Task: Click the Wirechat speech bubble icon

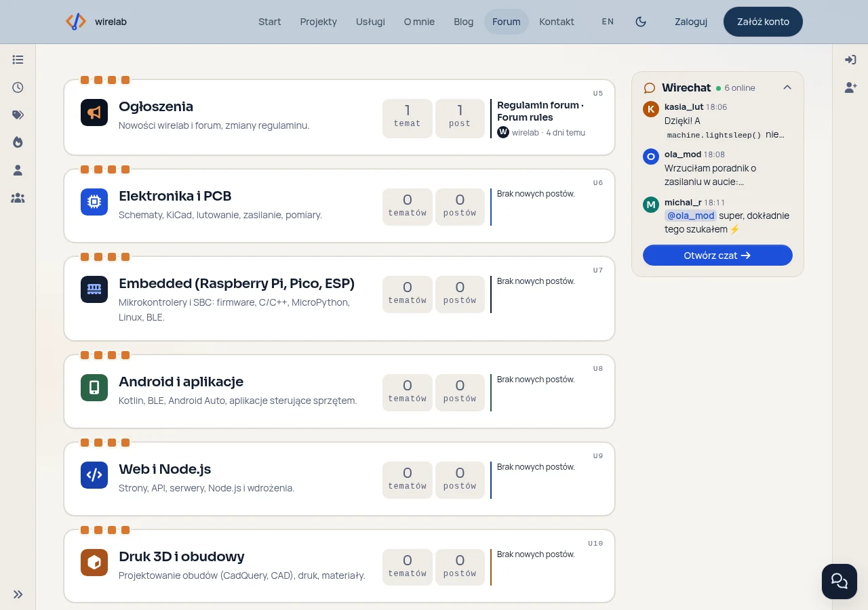Action: tap(650, 88)
